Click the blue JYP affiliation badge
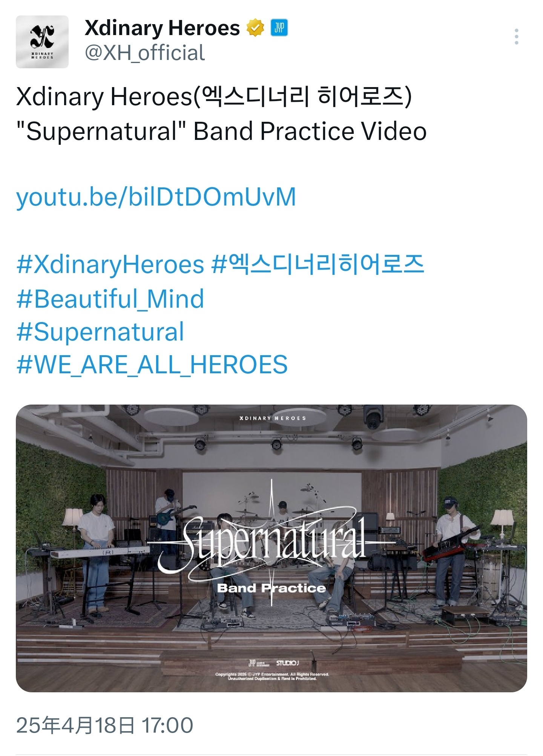 point(279,28)
